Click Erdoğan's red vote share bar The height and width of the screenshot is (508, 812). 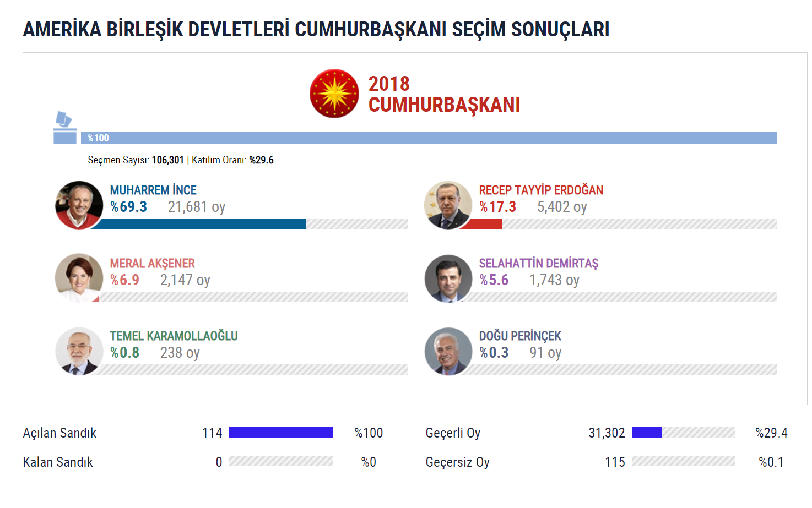483,223
